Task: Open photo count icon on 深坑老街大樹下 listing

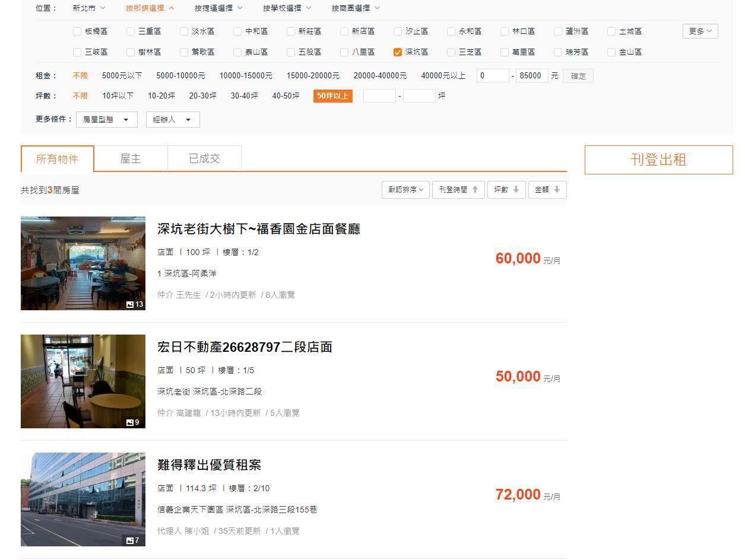Action: coord(135,304)
